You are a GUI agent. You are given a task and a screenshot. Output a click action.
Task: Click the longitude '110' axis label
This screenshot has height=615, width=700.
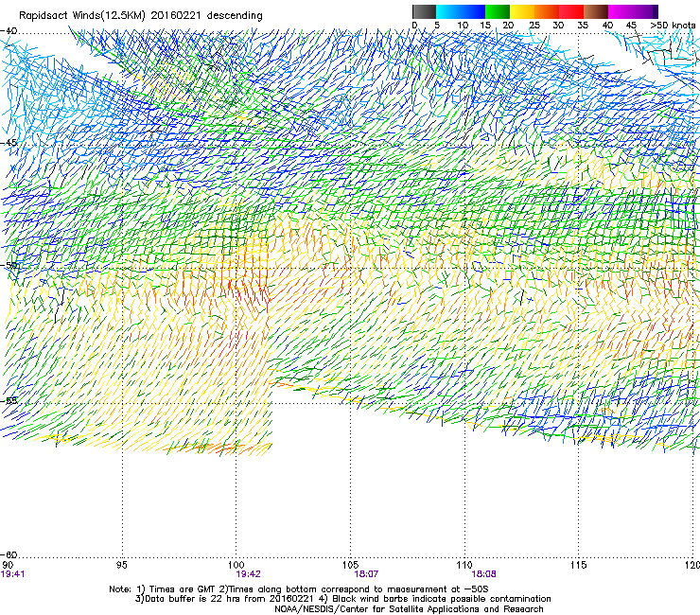(x=464, y=565)
